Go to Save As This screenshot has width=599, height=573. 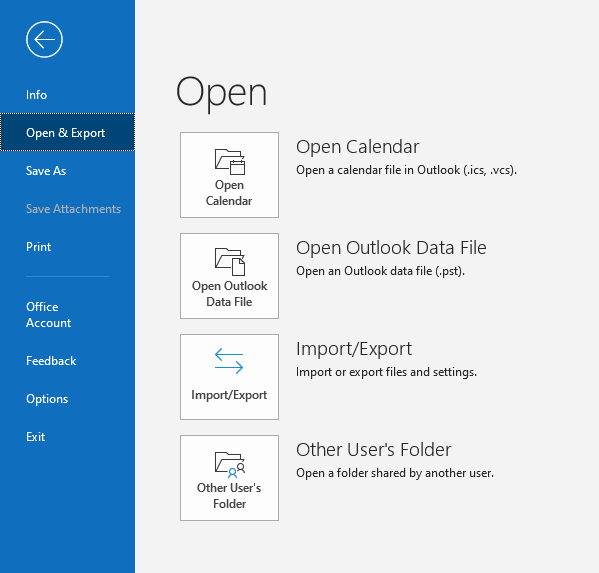[x=46, y=171]
